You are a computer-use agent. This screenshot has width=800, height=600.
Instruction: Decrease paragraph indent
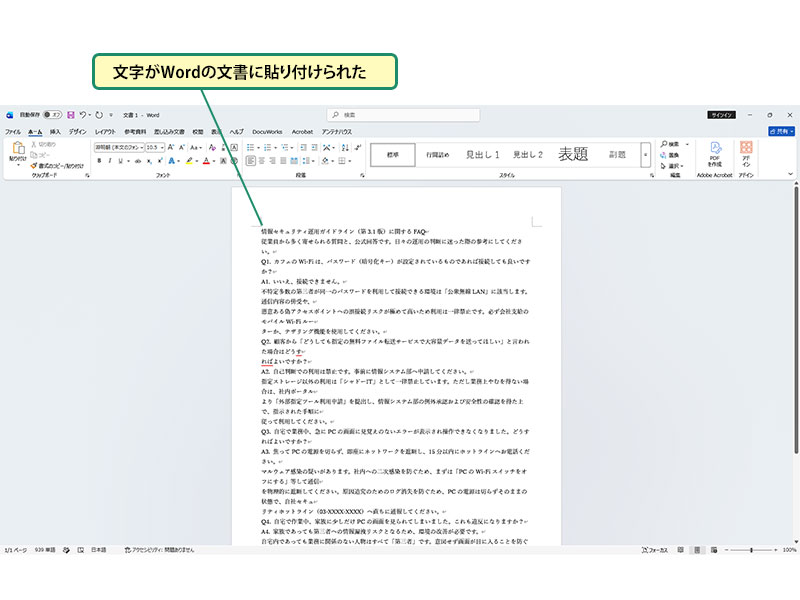[x=303, y=147]
